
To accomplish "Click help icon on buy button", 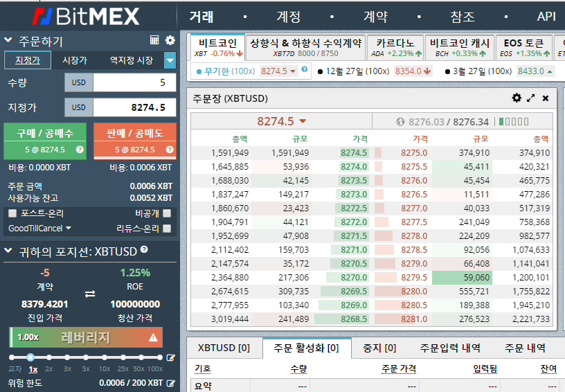I will tap(80, 150).
